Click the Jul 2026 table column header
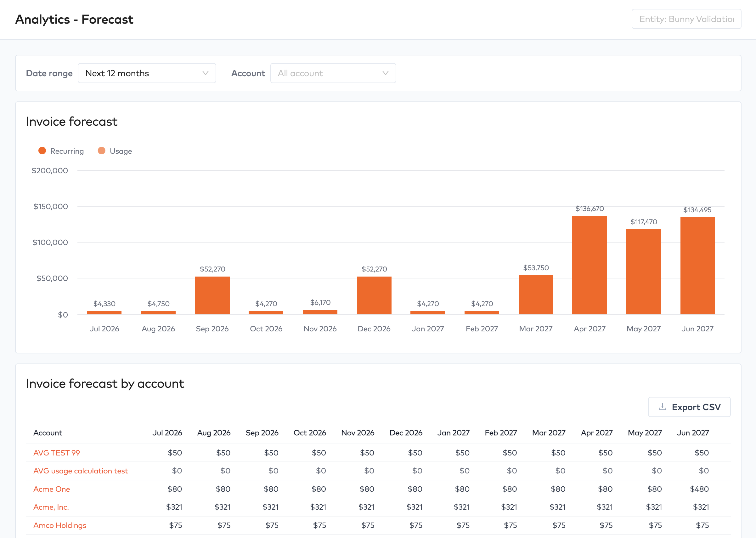Screen dimensions: 756x538 167,433
